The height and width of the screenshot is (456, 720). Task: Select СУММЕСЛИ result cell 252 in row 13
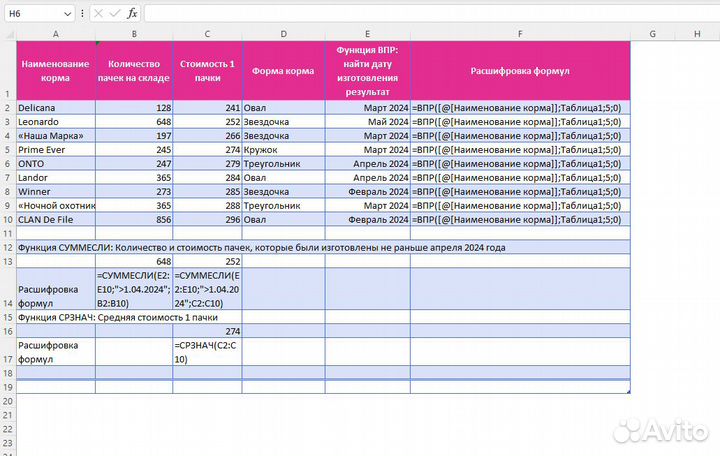click(x=207, y=261)
